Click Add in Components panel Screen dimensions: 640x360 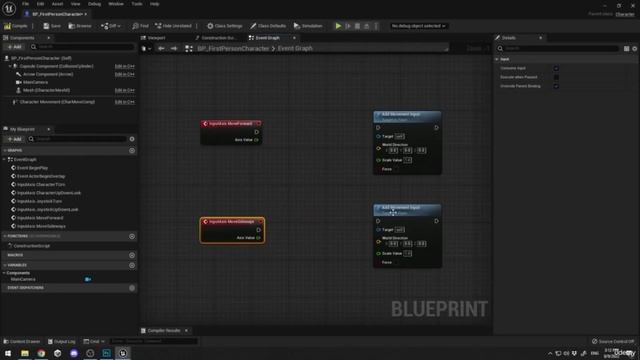pyautogui.click(x=15, y=47)
